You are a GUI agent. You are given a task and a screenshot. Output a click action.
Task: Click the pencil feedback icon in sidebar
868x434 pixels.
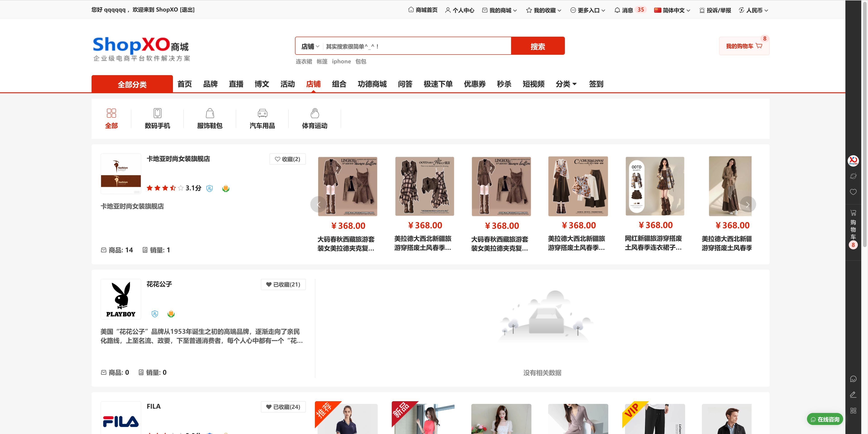853,395
